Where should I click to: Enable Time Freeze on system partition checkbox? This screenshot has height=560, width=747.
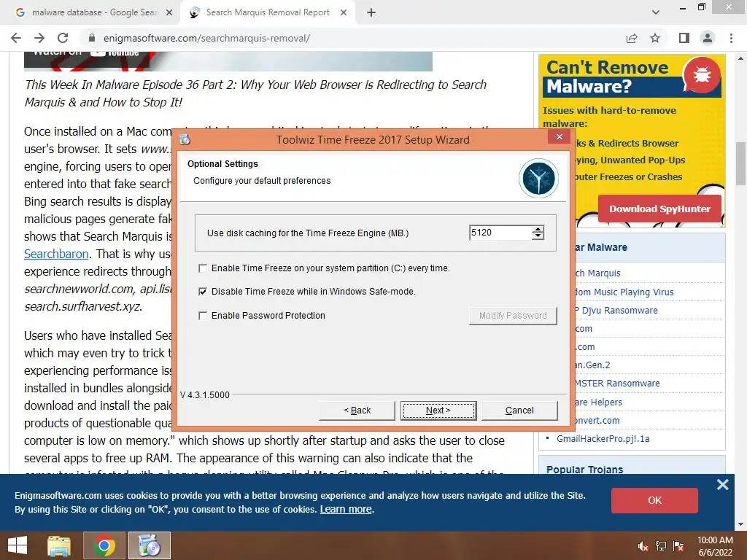[x=203, y=268]
